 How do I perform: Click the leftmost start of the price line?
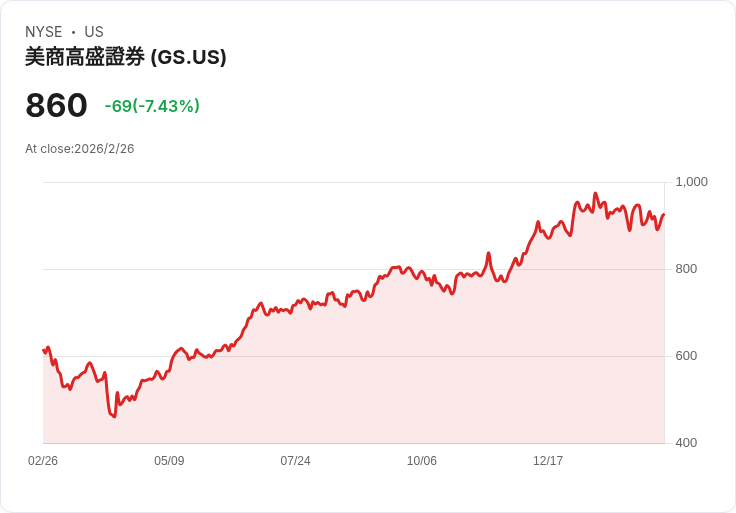[44, 350]
